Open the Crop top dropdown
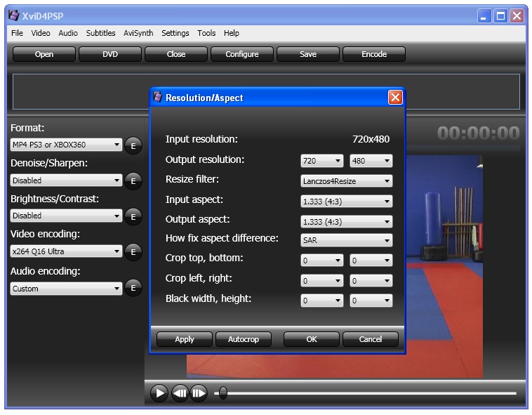Viewport: 532px width, 415px height. [322, 261]
